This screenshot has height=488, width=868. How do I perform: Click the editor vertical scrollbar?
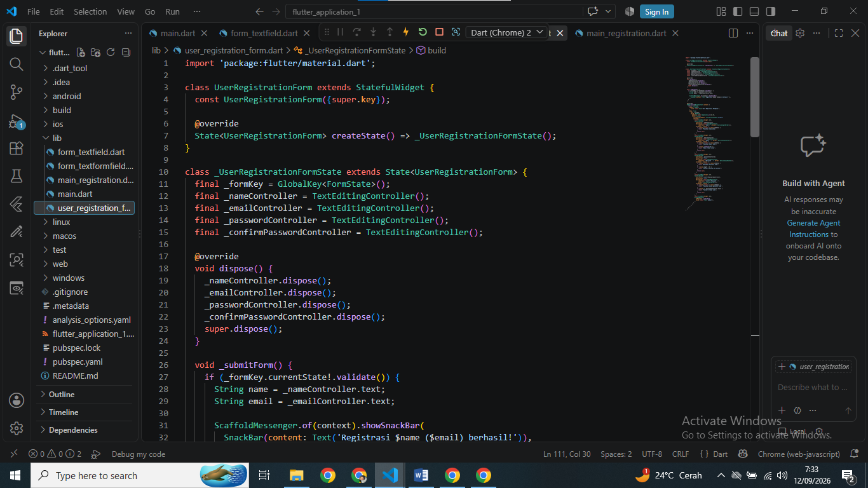(x=755, y=97)
